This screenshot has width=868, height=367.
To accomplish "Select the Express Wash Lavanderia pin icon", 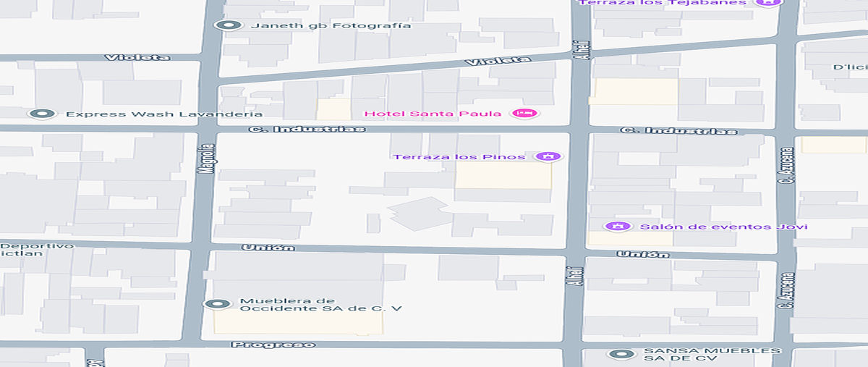I will pyautogui.click(x=42, y=114).
